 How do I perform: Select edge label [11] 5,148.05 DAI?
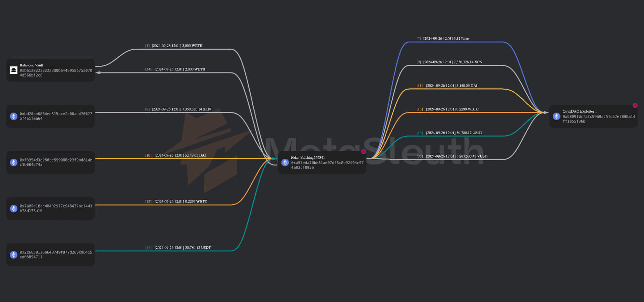pyautogui.click(x=447, y=86)
